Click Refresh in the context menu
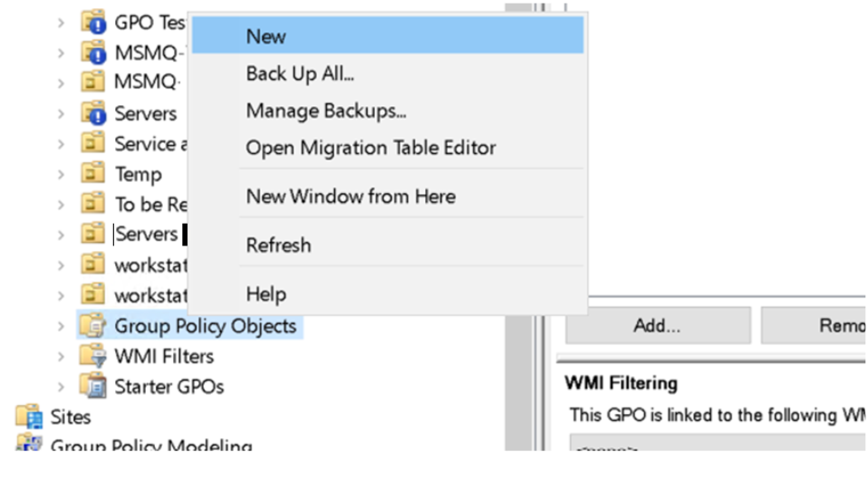868x481 pixels. tap(278, 245)
